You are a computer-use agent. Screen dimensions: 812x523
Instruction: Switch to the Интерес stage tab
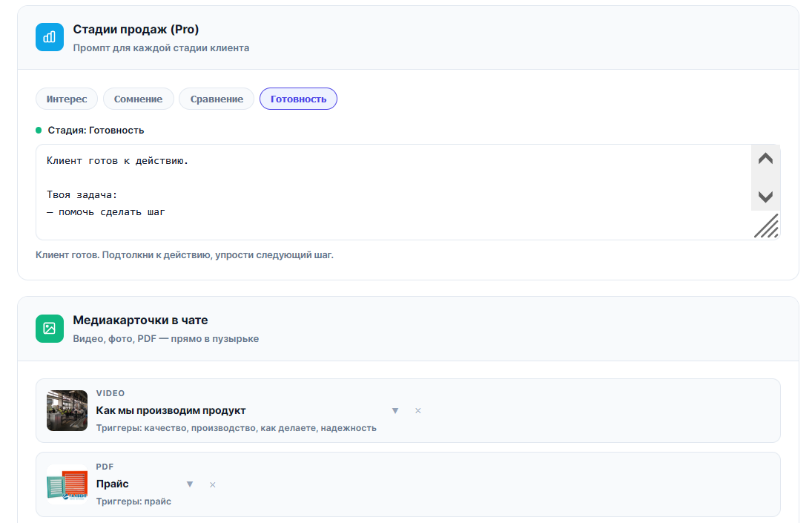tap(67, 99)
